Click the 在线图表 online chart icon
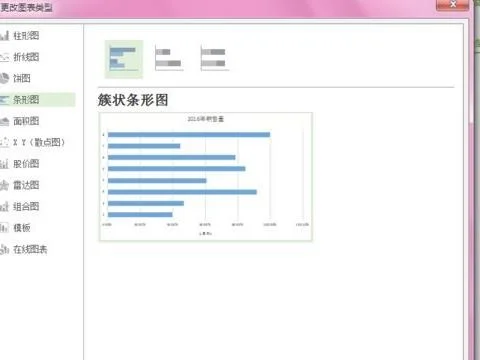Image resolution: width=480 pixels, height=360 pixels. 4,249
